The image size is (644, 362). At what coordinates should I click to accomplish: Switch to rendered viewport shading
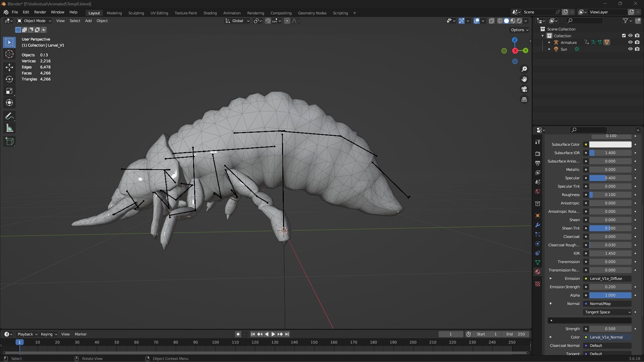[519, 21]
